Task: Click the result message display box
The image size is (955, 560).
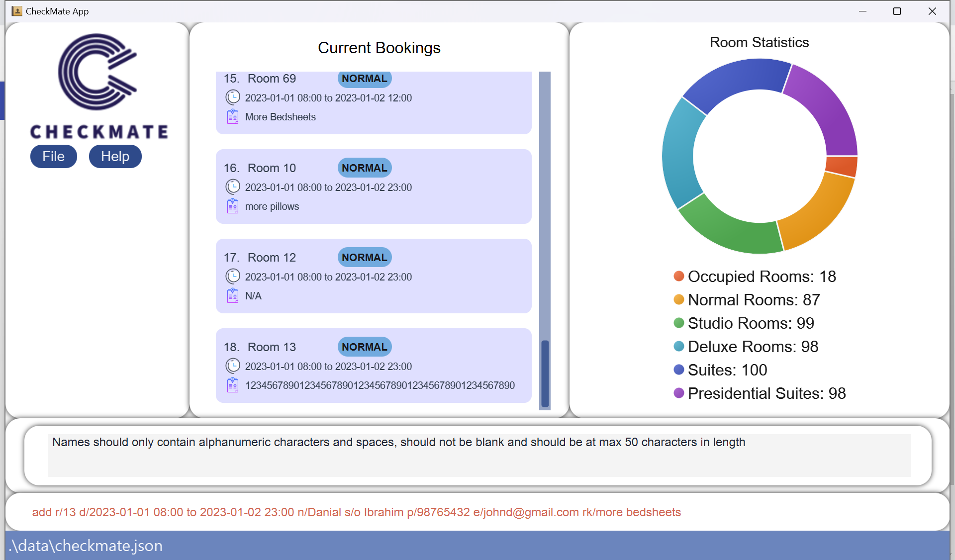Action: [x=478, y=455]
